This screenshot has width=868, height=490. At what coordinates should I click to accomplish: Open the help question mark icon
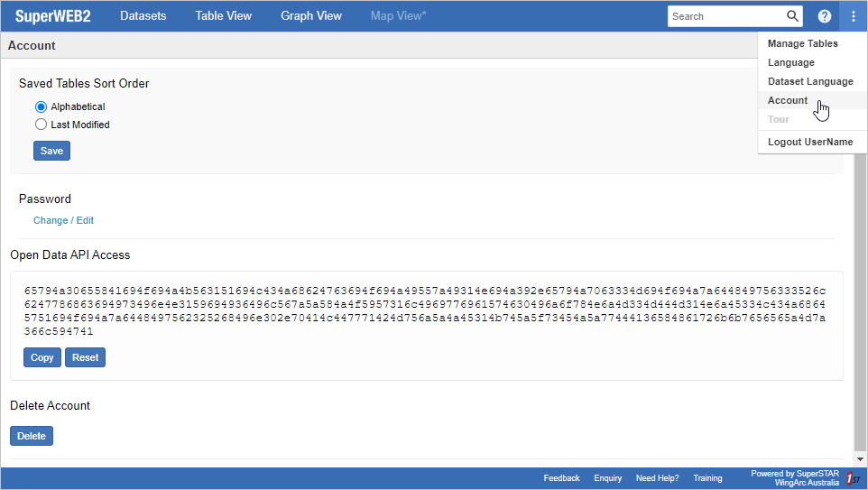824,16
